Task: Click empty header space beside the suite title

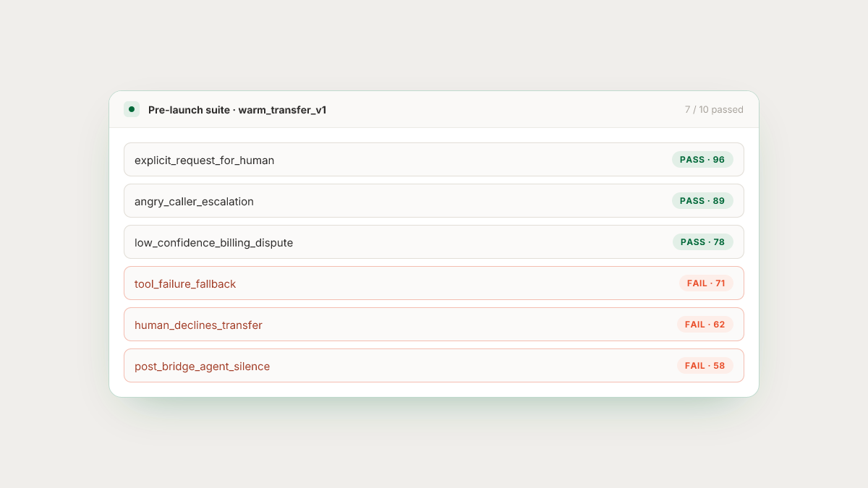Action: tap(506, 110)
